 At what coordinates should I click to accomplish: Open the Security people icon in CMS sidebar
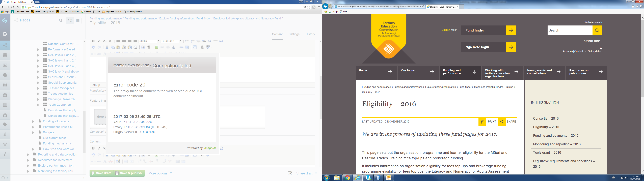(x=5, y=85)
